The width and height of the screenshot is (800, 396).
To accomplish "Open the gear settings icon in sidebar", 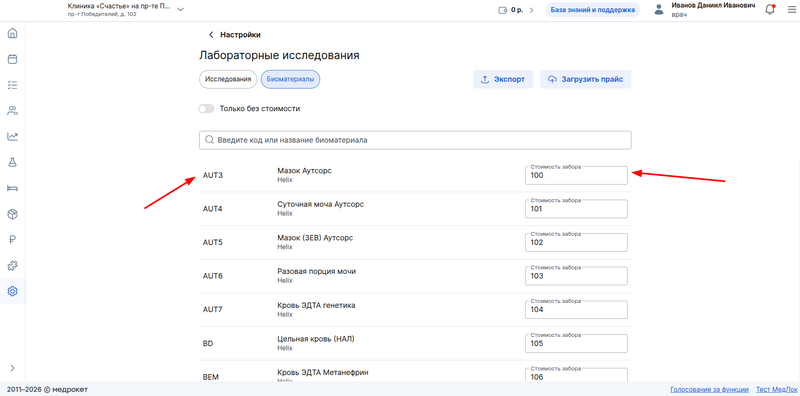I will [13, 291].
